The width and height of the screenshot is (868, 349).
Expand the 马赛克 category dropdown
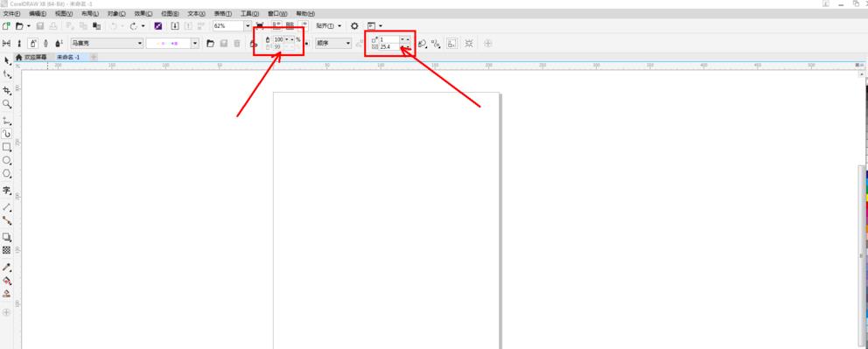tap(140, 43)
